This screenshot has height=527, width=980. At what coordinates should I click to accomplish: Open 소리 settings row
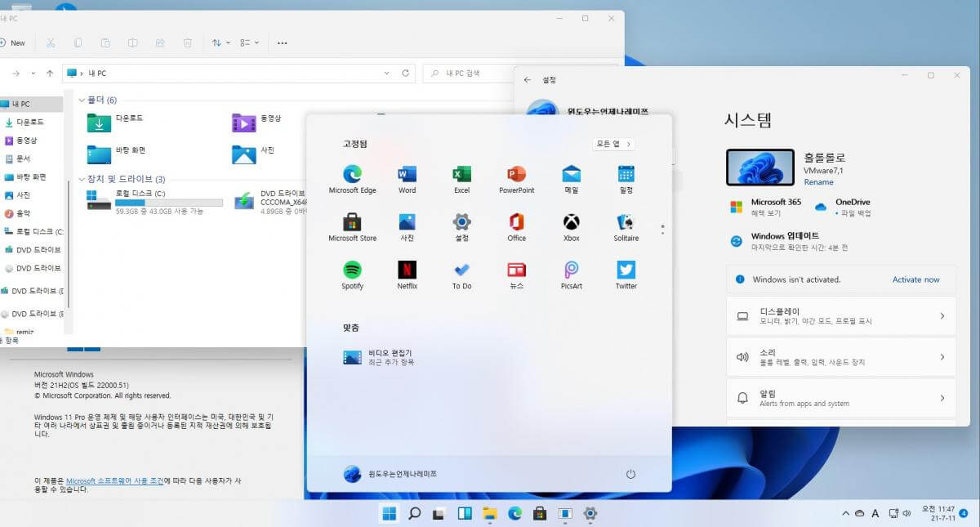(x=841, y=357)
